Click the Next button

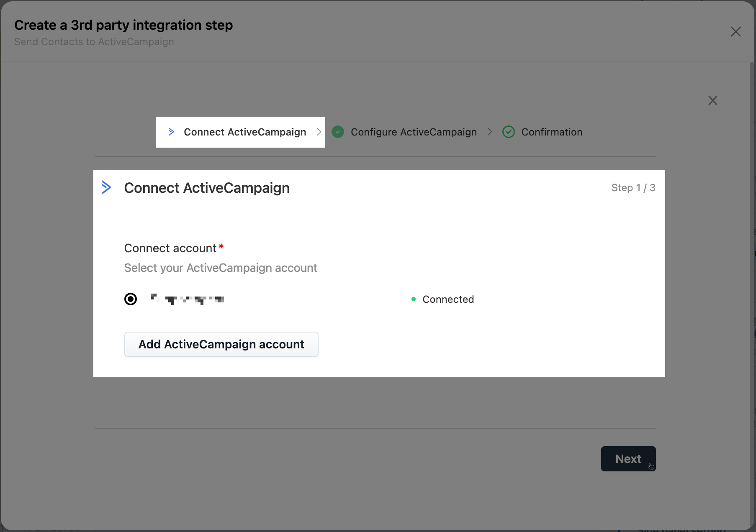tap(628, 459)
